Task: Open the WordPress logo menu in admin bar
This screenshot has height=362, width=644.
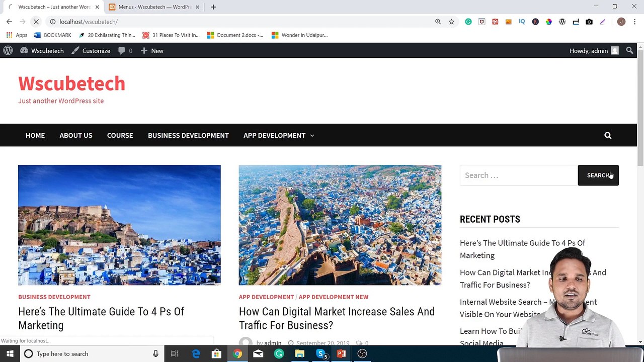Action: 8,51
